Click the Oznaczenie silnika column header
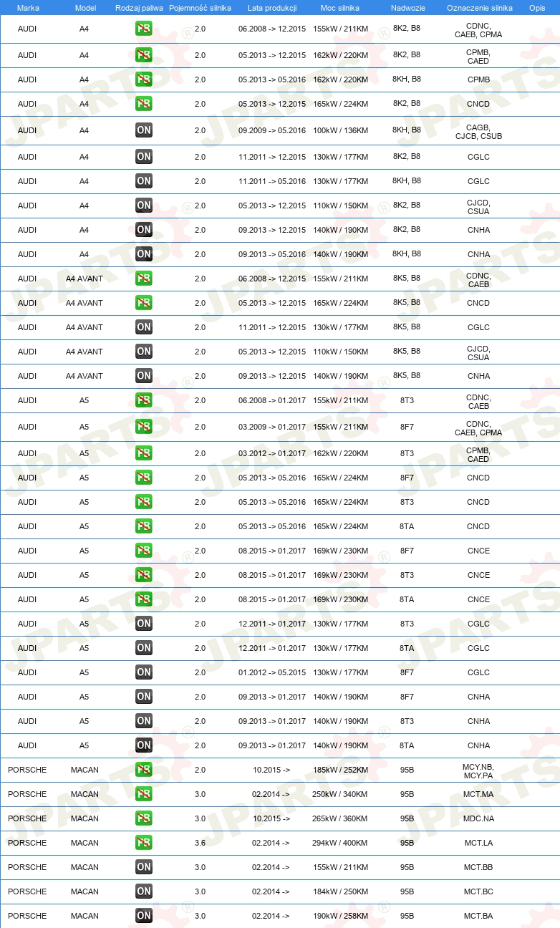 [479, 7]
